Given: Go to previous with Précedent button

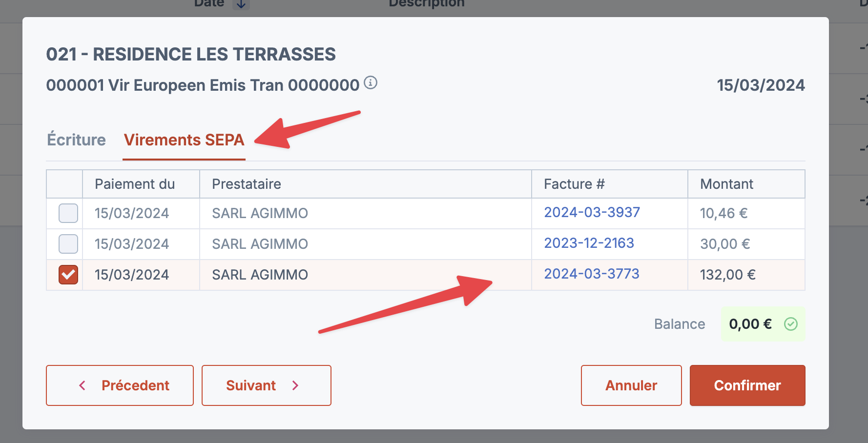Looking at the screenshot, I should (x=120, y=385).
